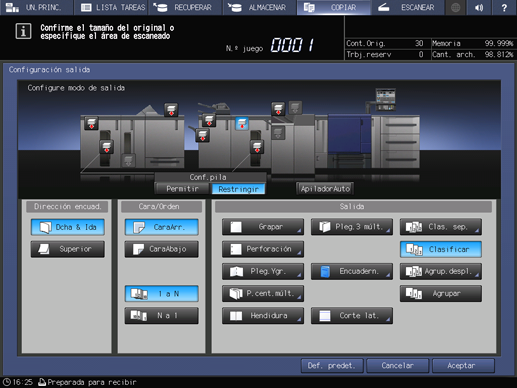
Task: Switch to the ESCANEAR tab
Action: 408,7
